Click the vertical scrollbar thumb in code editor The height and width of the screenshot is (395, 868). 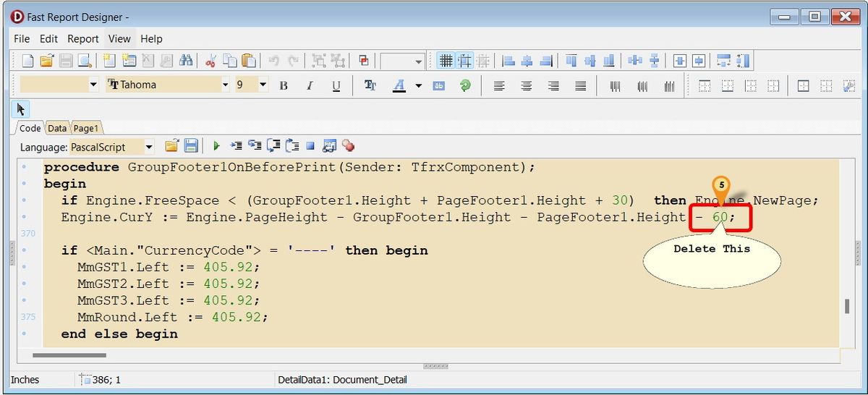[x=846, y=306]
